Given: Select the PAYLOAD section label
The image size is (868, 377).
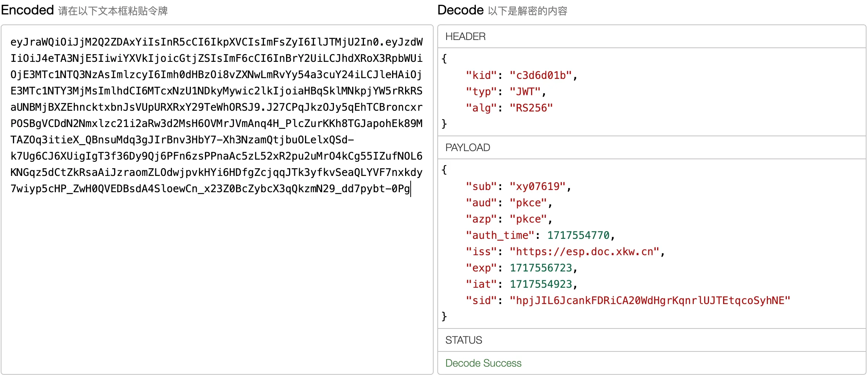Looking at the screenshot, I should click(x=467, y=147).
